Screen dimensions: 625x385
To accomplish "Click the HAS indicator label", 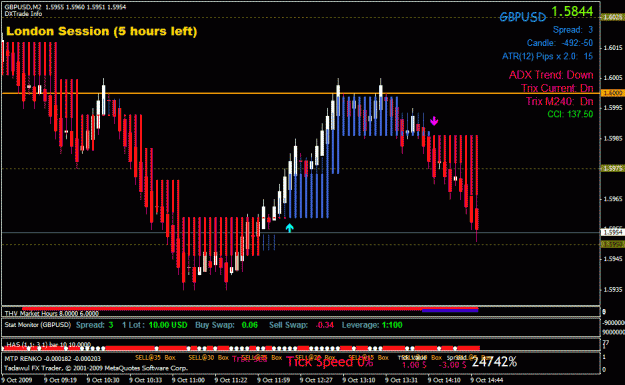I will pyautogui.click(x=48, y=344).
